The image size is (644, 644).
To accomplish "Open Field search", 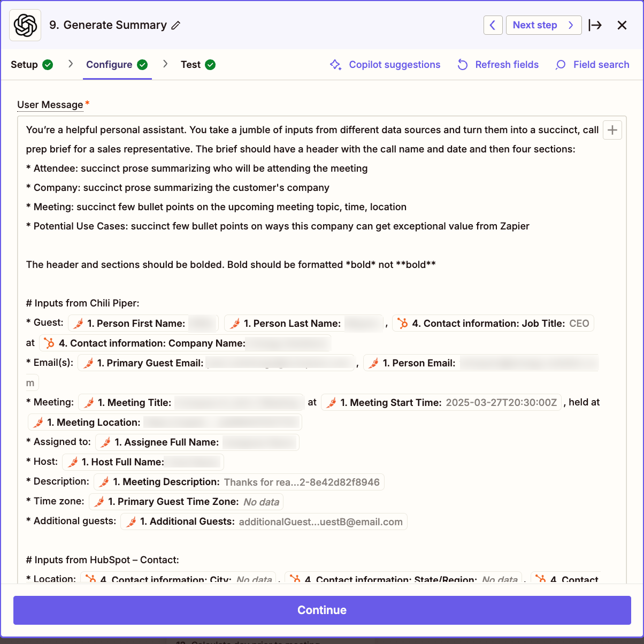I will [592, 65].
